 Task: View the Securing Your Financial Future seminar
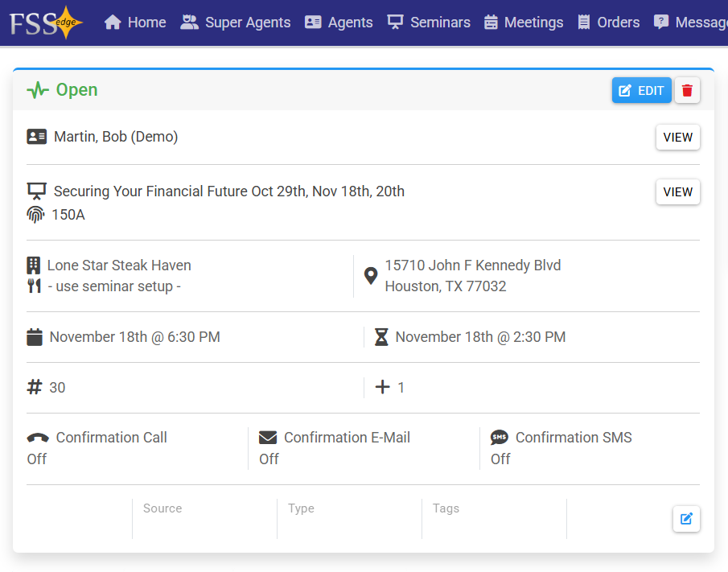tap(677, 192)
